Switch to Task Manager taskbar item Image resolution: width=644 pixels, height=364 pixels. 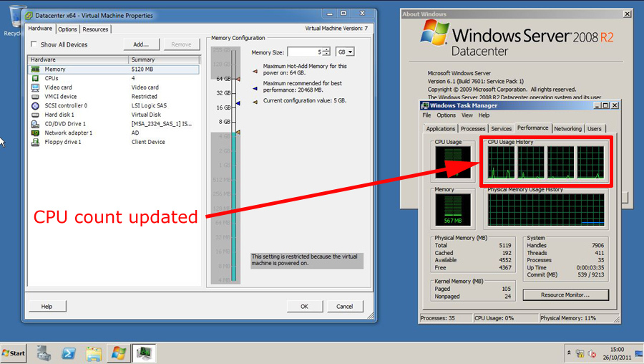(144, 353)
